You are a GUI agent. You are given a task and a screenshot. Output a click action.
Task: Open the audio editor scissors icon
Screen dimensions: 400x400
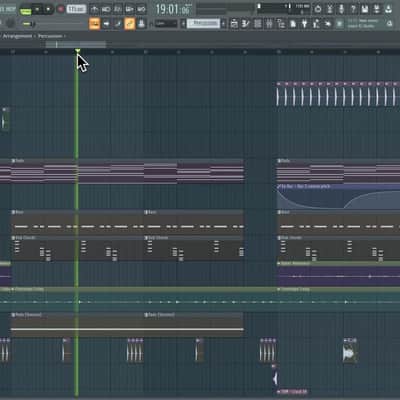[x=330, y=9]
